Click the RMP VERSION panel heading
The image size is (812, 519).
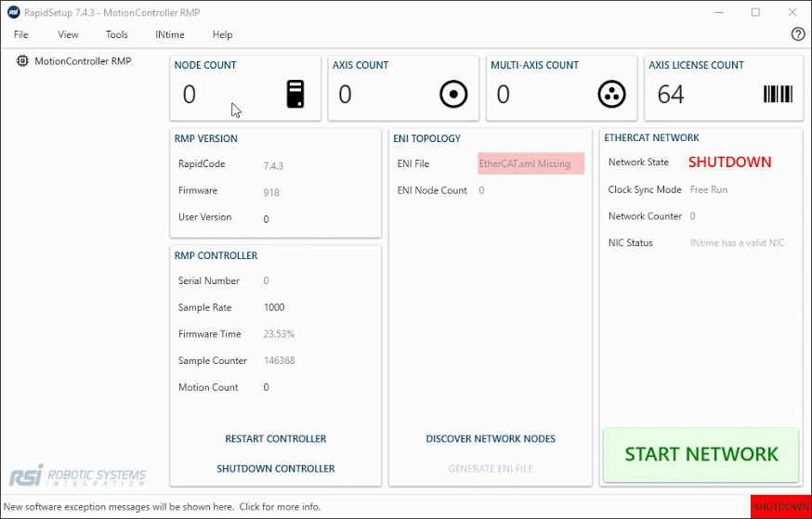tap(206, 138)
